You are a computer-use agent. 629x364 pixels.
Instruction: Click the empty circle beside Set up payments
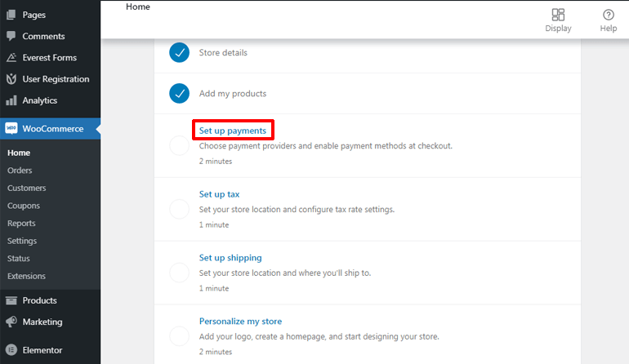pyautogui.click(x=179, y=145)
